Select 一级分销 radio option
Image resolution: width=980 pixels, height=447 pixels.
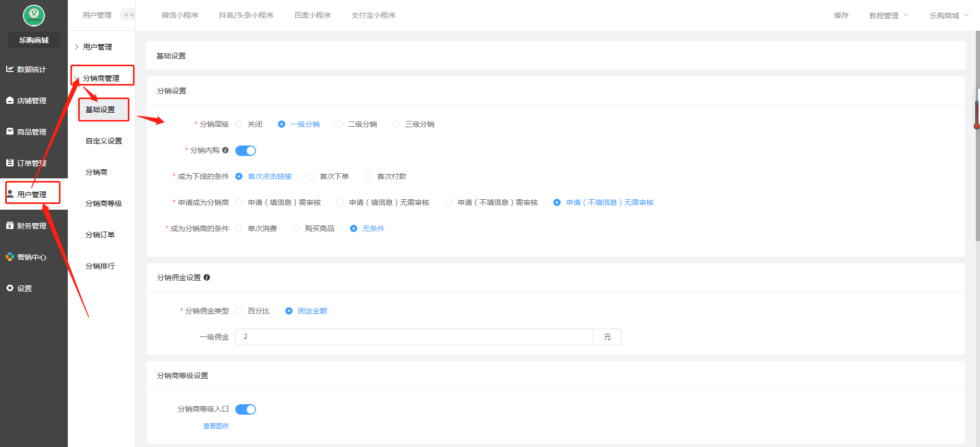299,124
